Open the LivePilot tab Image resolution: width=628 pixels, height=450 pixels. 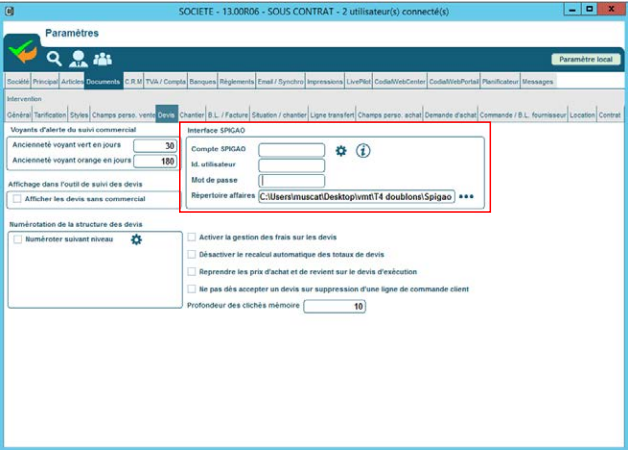click(358, 82)
